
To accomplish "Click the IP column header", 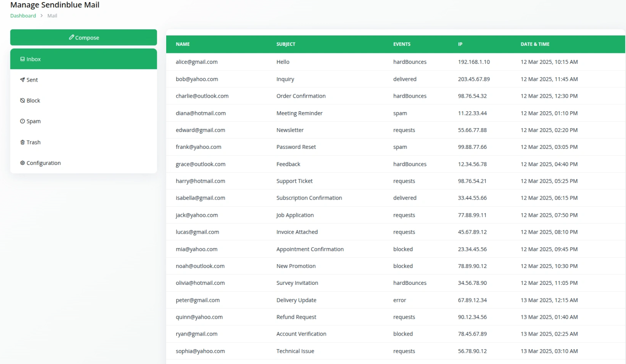I will [x=460, y=44].
